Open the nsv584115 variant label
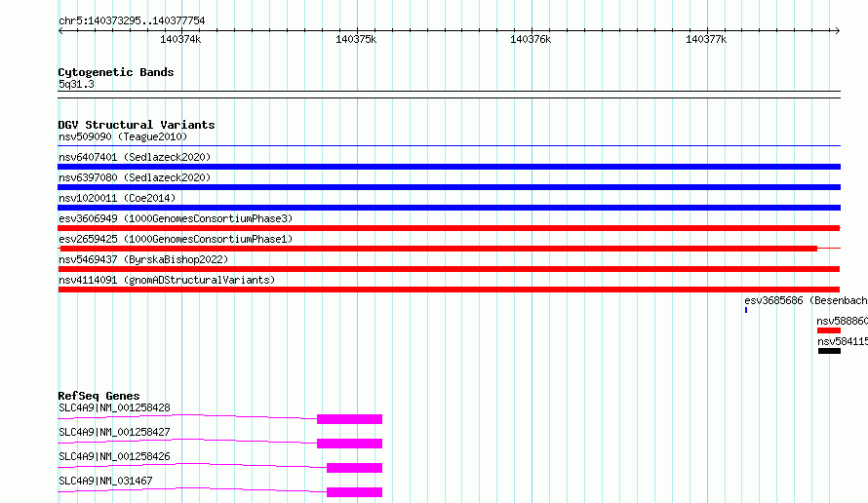868x503 pixels. 843,341
